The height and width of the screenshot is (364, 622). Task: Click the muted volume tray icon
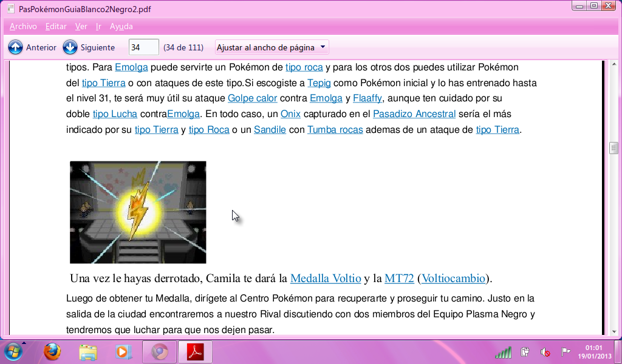(x=545, y=352)
